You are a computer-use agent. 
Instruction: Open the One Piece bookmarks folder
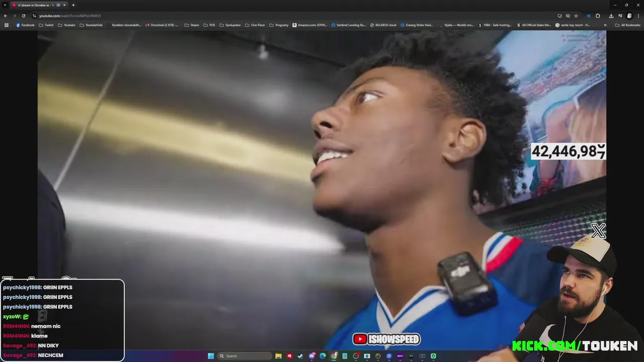point(255,25)
